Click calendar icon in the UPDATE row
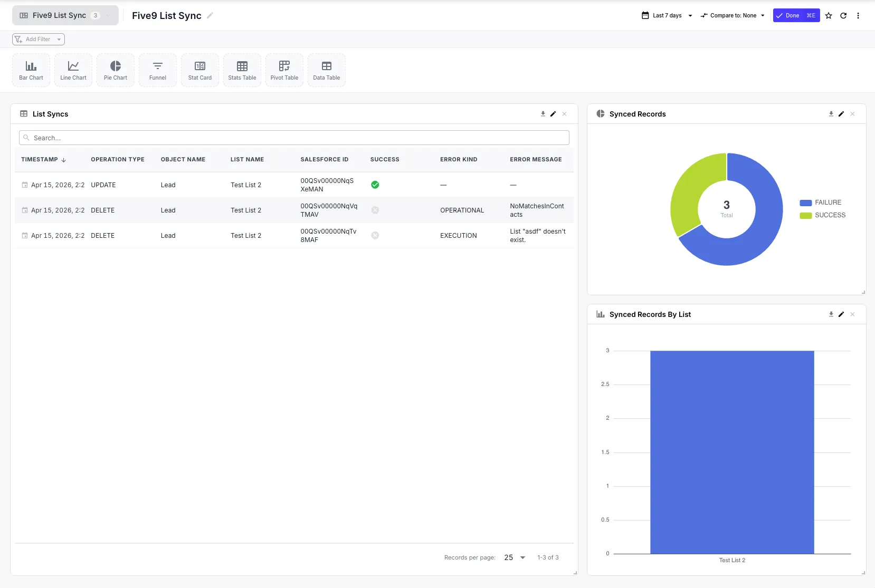Screen dimensions: 875x588 (x=25, y=185)
